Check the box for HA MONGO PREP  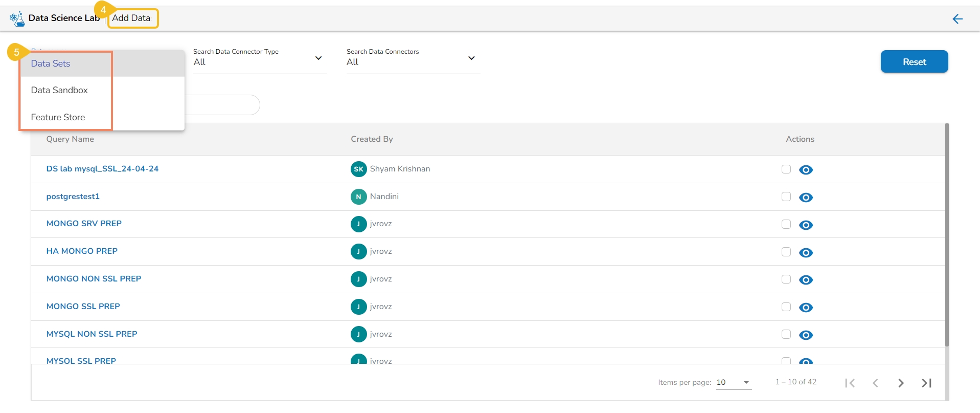coord(786,252)
